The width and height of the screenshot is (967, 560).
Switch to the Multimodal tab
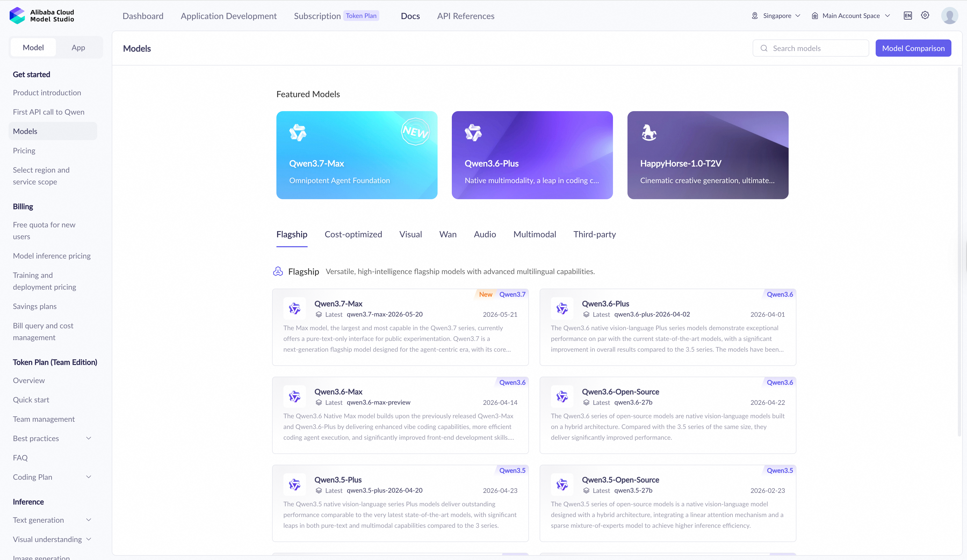click(x=535, y=234)
